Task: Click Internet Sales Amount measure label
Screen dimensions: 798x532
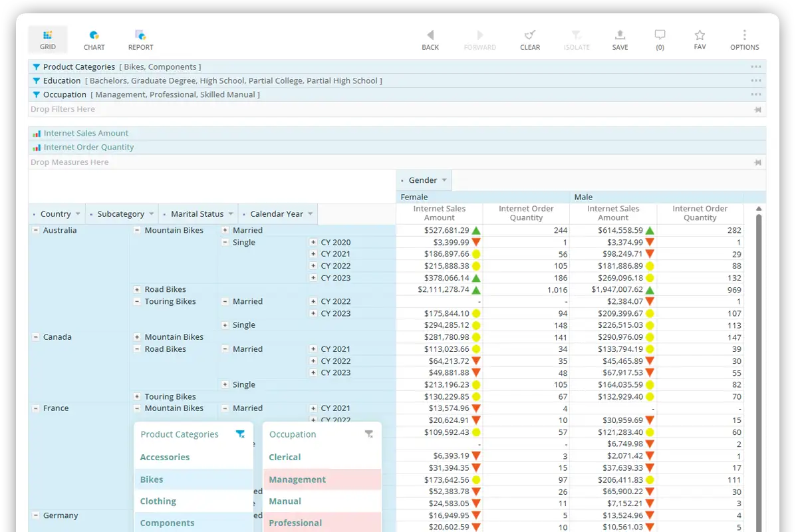Action: pyautogui.click(x=86, y=134)
